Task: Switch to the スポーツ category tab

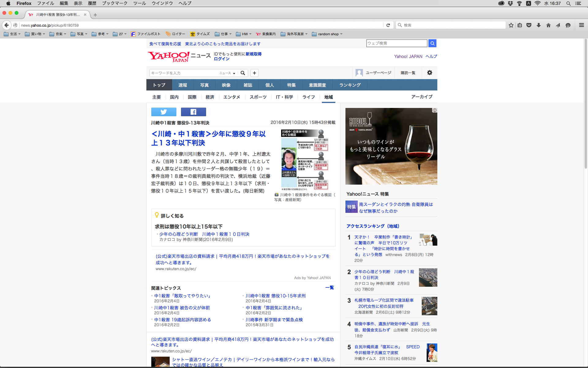Action: (x=258, y=97)
